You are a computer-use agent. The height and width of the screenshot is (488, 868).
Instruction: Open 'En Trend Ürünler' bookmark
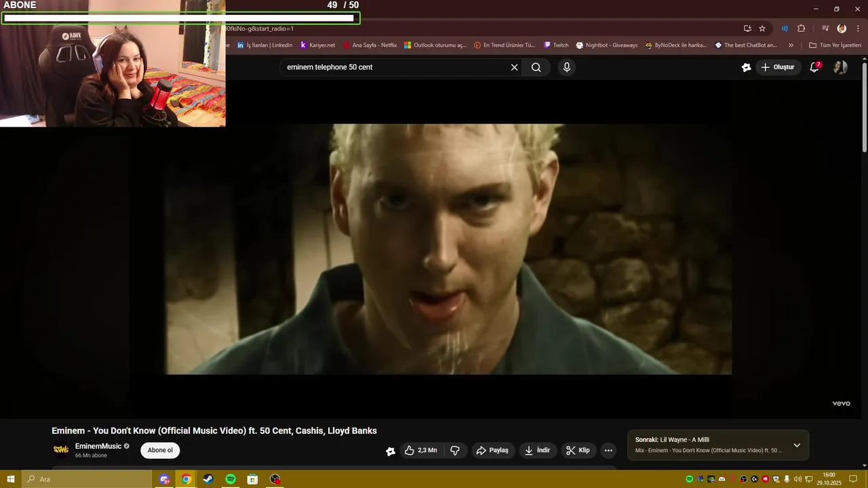pos(505,45)
